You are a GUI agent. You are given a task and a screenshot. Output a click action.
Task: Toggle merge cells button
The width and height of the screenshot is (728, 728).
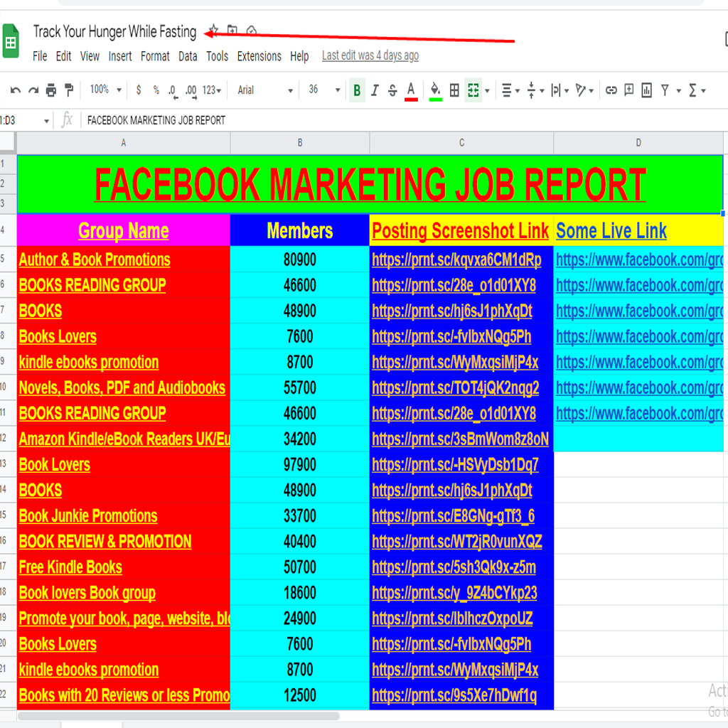473,90
